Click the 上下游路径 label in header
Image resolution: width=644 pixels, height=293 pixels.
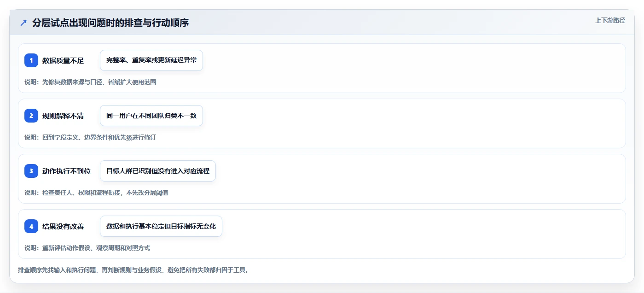click(610, 20)
